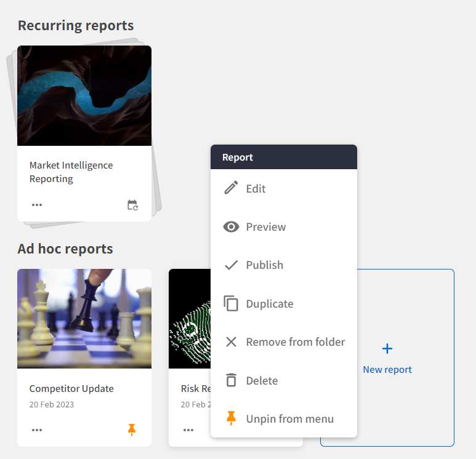Image resolution: width=476 pixels, height=459 pixels.
Task: Click recurring schedule calendar icon on Market Intelligence card
Action: [x=132, y=205]
